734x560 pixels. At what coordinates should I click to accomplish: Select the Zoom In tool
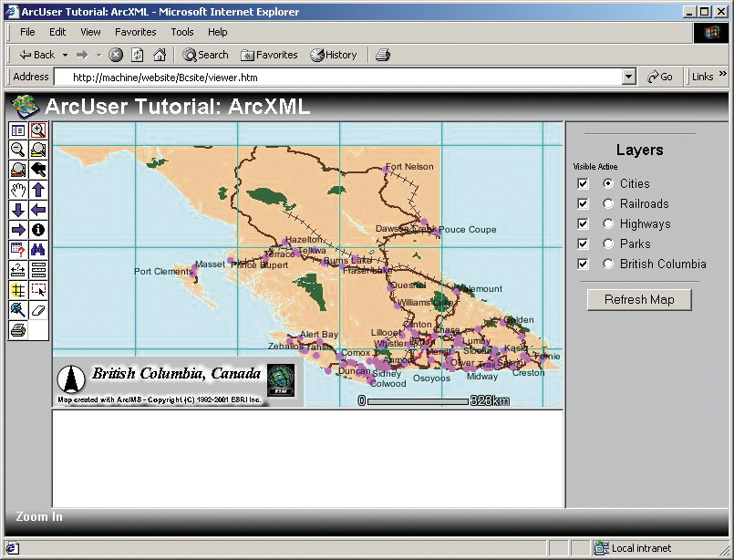[x=37, y=131]
